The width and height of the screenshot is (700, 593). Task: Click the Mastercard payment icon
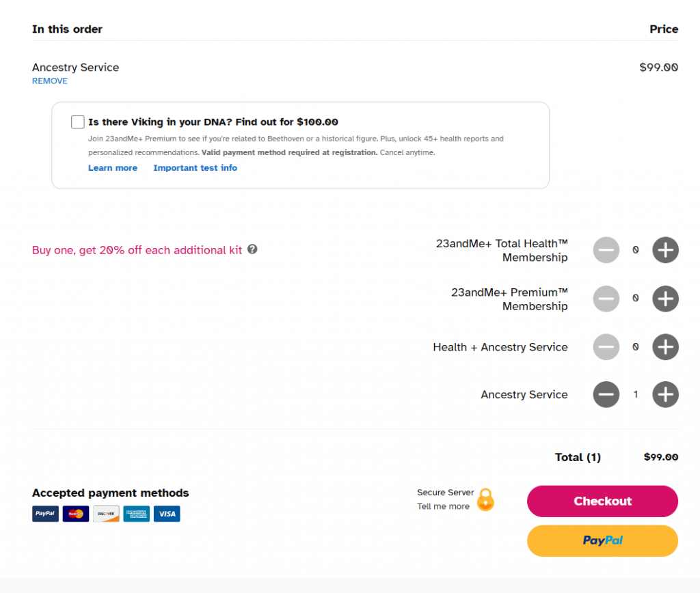point(76,514)
